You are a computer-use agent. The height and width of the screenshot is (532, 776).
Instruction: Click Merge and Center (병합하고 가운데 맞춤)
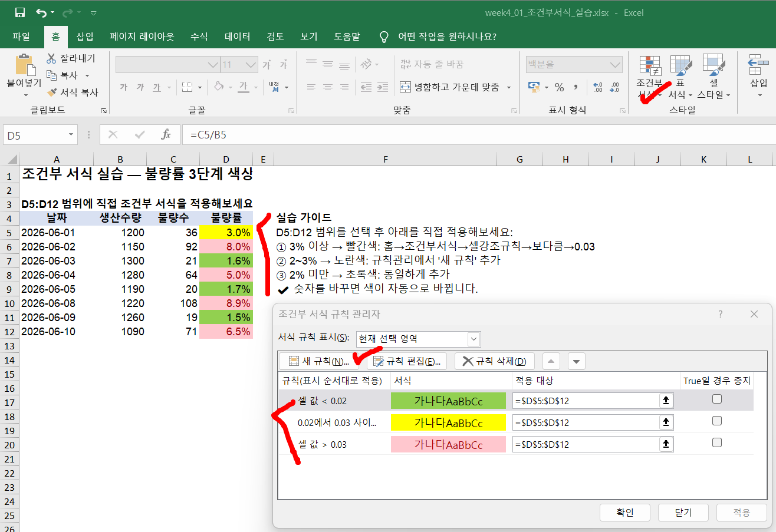click(449, 87)
